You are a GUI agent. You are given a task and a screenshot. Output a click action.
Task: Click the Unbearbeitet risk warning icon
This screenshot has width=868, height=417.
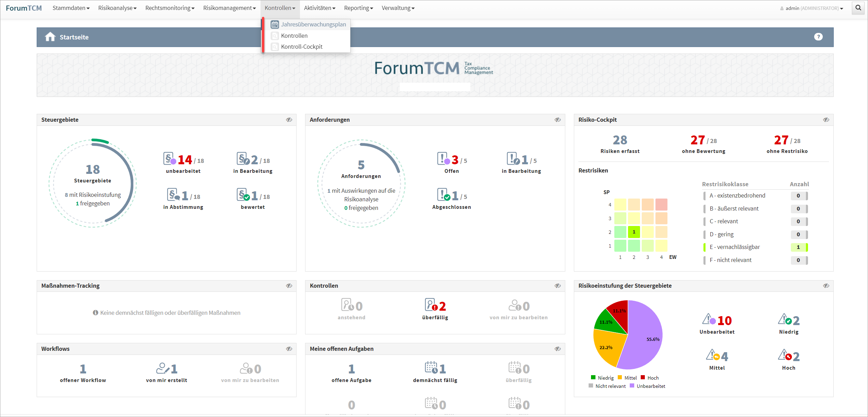pyautogui.click(x=709, y=320)
